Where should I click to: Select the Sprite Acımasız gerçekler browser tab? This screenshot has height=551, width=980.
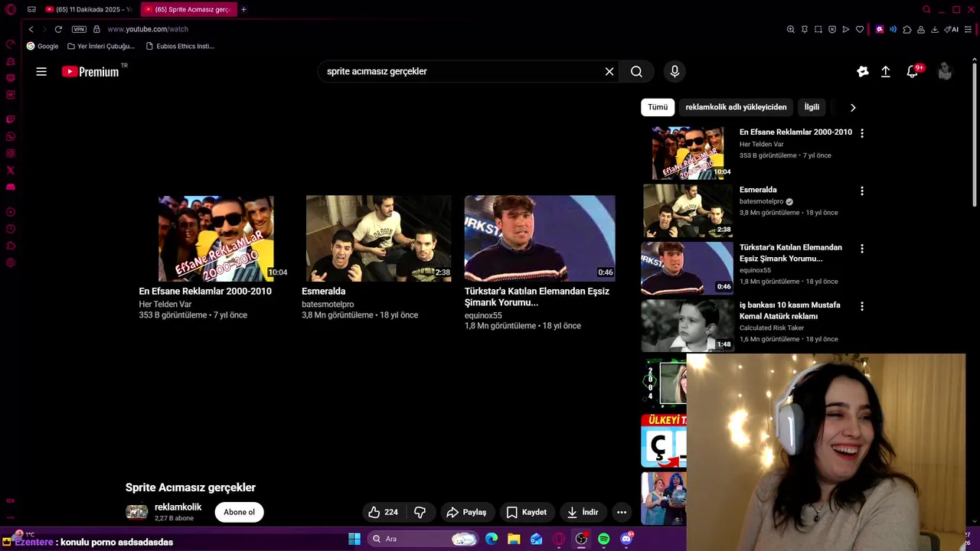click(x=188, y=9)
